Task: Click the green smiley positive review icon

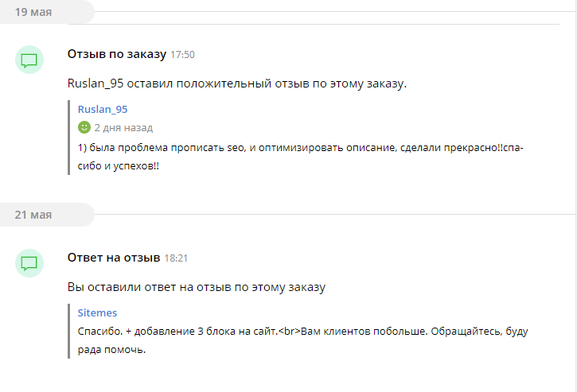Action: pyautogui.click(x=84, y=127)
